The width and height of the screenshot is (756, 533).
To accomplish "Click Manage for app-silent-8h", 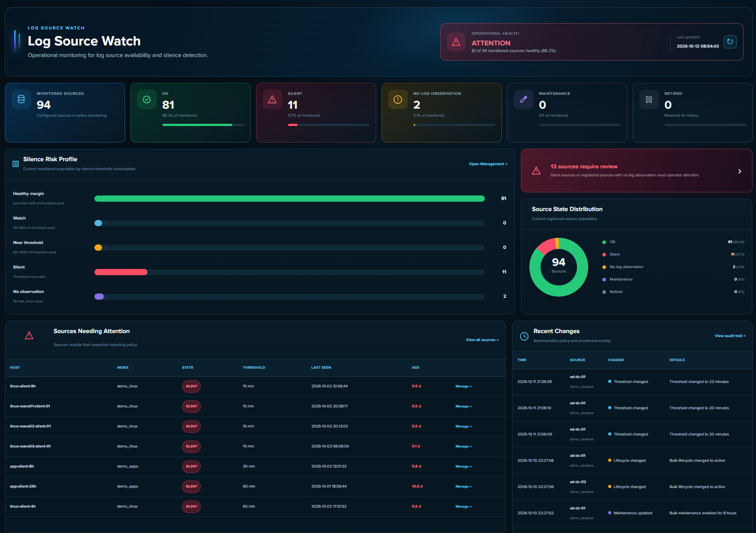I will tap(463, 467).
